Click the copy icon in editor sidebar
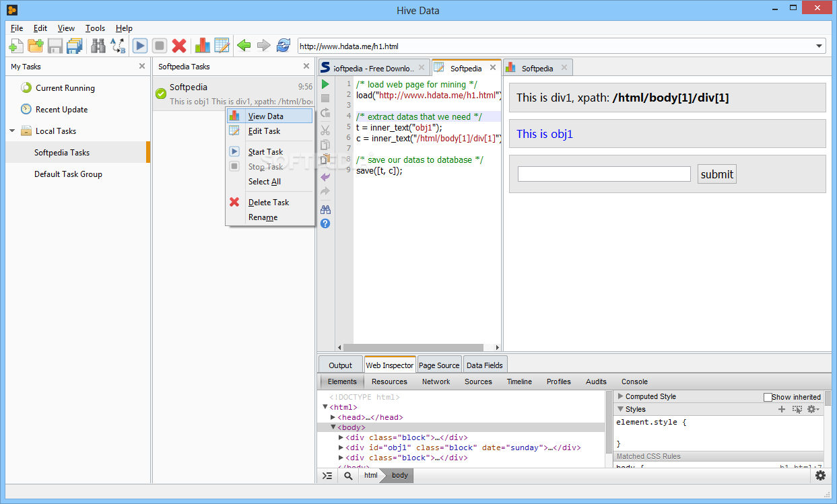The width and height of the screenshot is (837, 504). pos(325,145)
